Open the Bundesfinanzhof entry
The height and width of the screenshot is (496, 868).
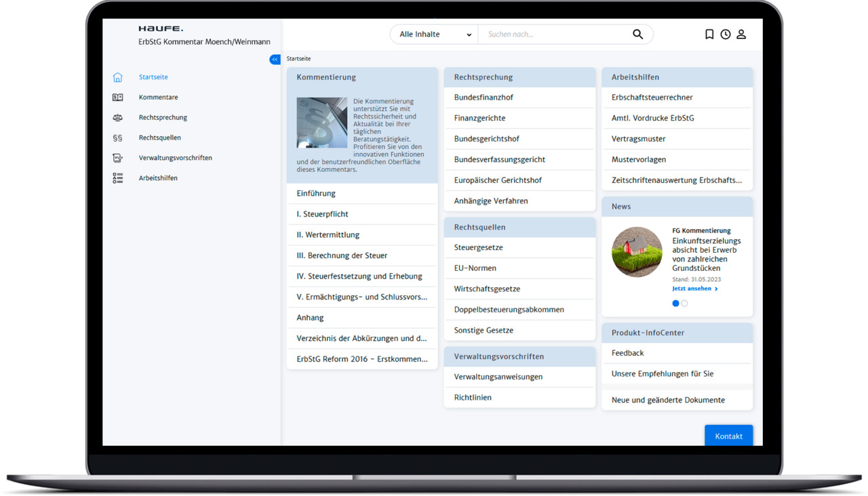519,98
